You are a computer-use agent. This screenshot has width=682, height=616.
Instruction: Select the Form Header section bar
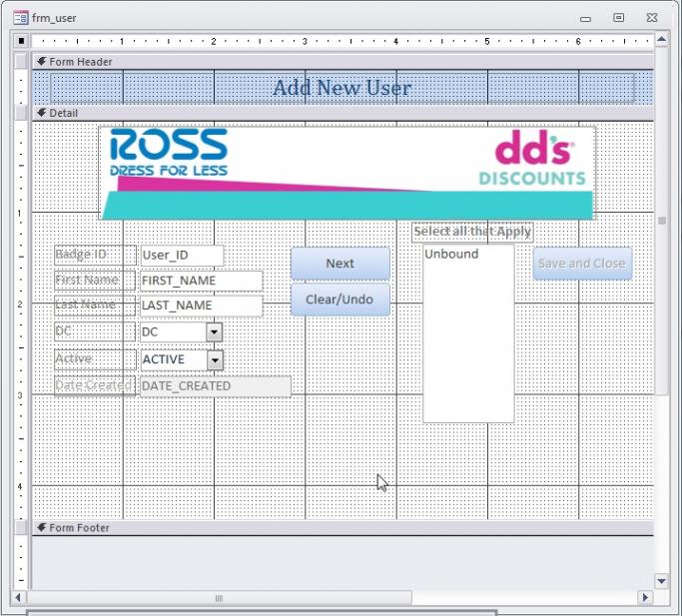342,62
